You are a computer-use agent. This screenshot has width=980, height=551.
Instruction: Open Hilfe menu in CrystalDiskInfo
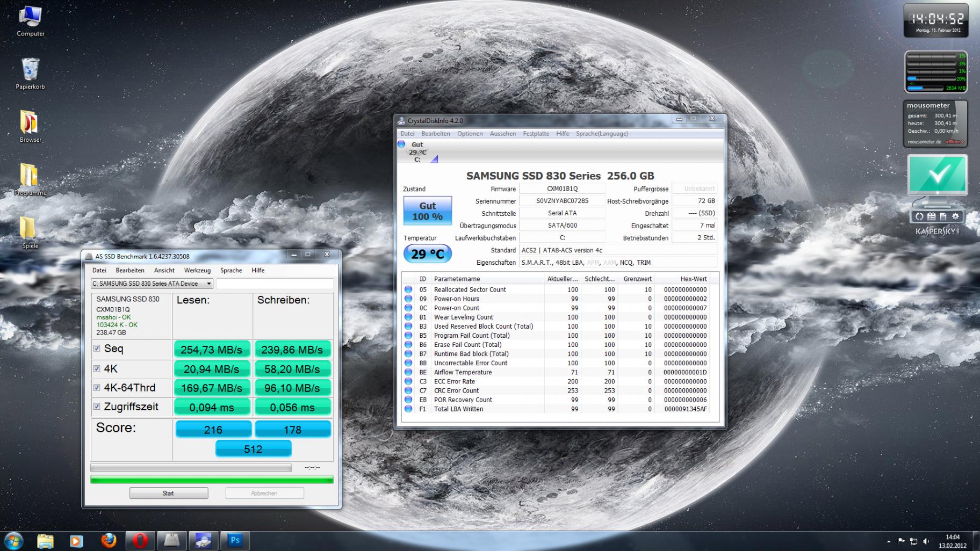(563, 134)
